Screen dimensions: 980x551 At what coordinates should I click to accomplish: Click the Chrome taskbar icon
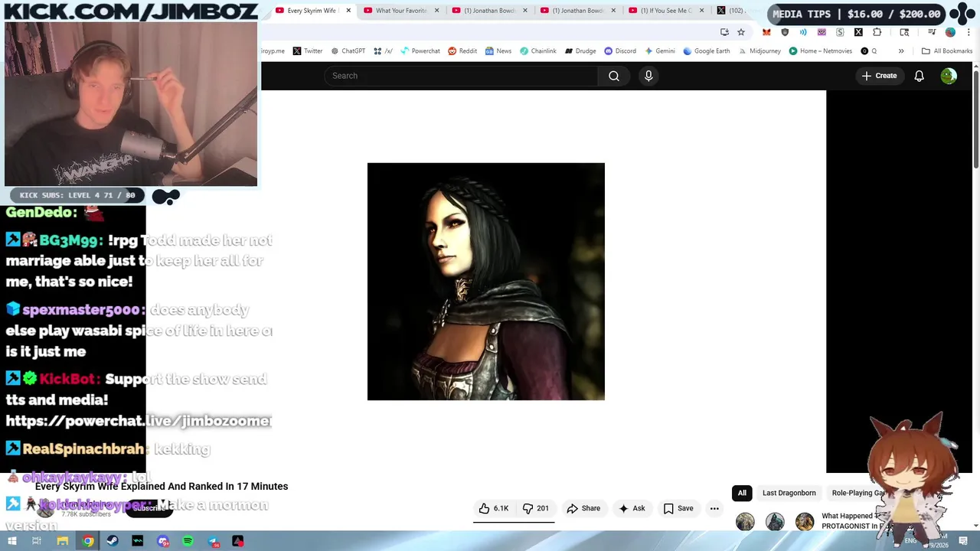click(88, 541)
